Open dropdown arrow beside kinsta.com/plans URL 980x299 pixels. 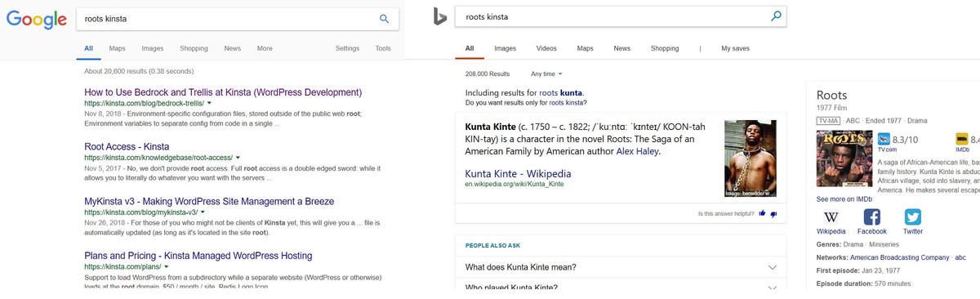[166, 266]
